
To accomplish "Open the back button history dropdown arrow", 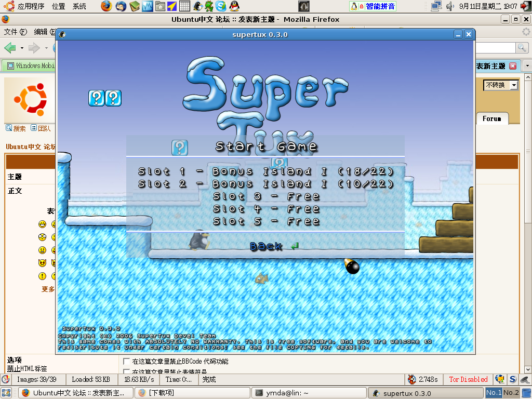I will point(22,48).
